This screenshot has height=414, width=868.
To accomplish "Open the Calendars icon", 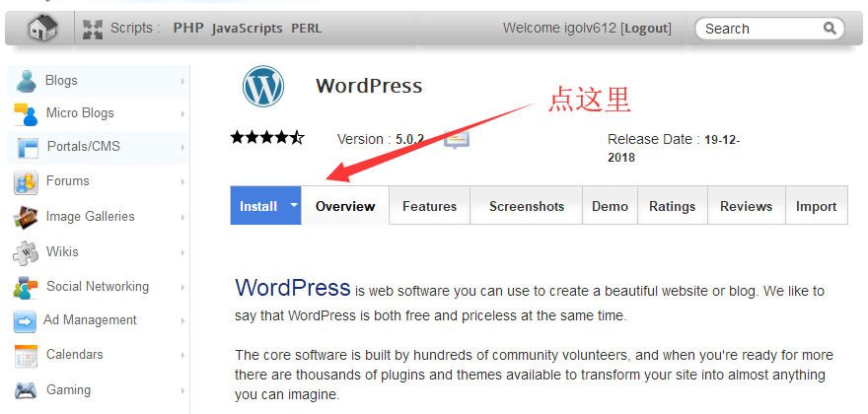I will 26,356.
